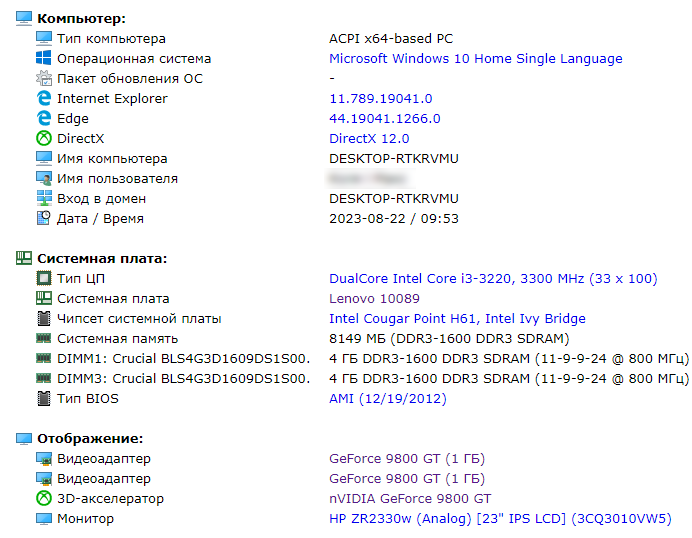This screenshot has width=692, height=538.
Task: Open the DualCore Intel Core i3-3220 link
Action: [x=493, y=278]
